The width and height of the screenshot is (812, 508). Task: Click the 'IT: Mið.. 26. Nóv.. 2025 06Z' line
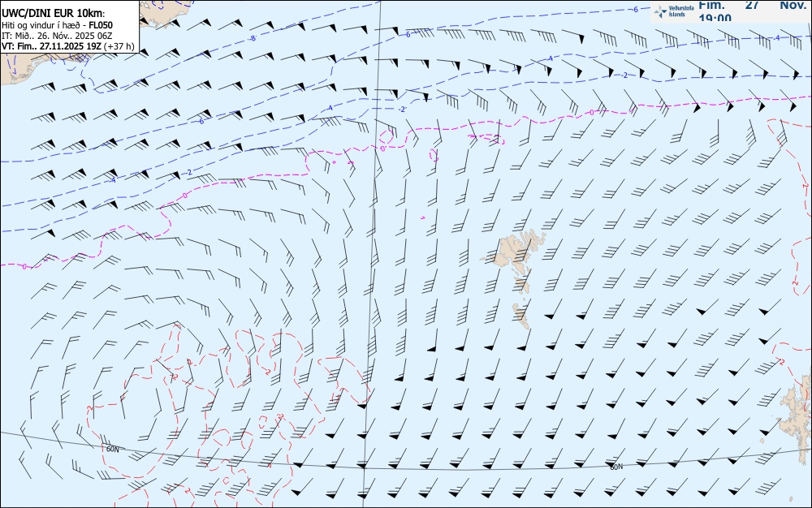[x=57, y=36]
